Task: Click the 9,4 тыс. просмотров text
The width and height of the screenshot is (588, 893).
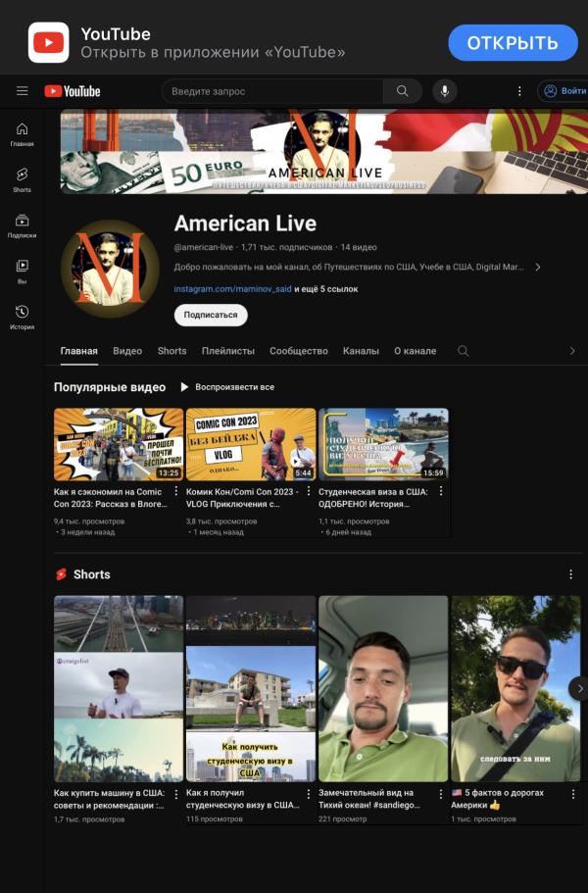Action: 89,521
